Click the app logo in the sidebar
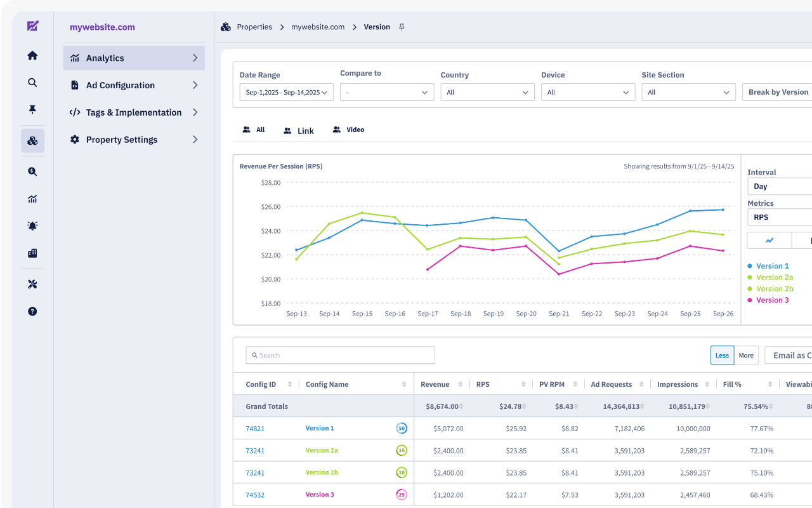Viewport: 812px width, 508px height. click(x=33, y=26)
